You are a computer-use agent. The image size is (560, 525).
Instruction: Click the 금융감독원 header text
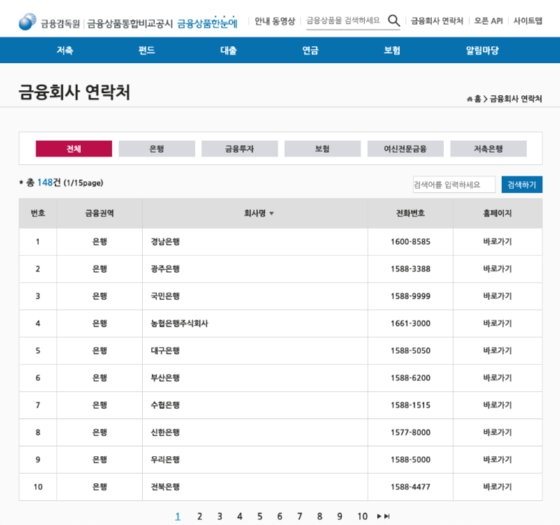click(60, 24)
